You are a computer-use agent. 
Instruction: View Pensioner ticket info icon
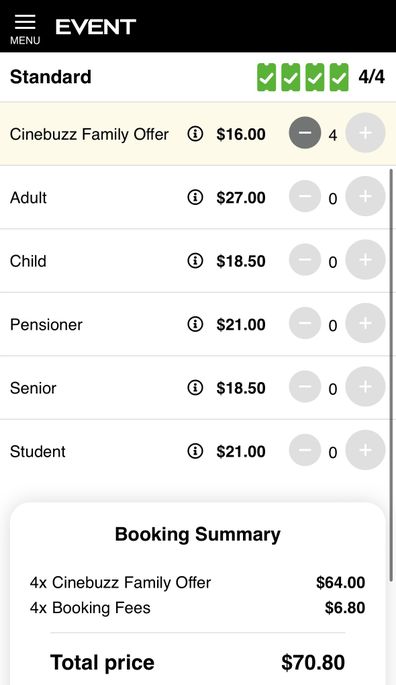(x=195, y=324)
